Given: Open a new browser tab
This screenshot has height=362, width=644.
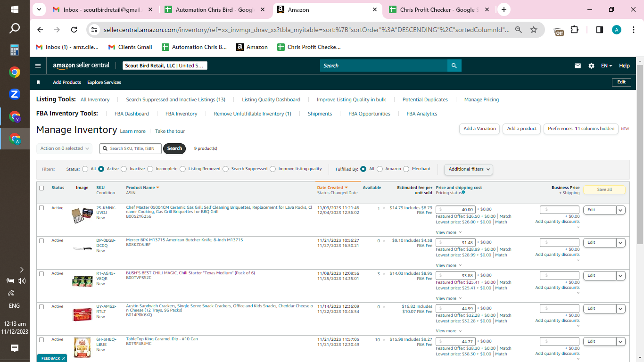Looking at the screenshot, I should pos(504,9).
